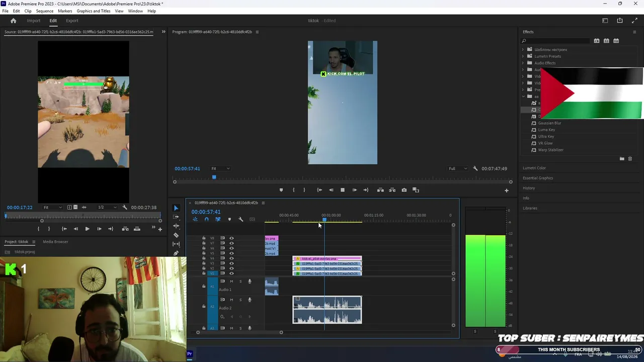Go to the Home screen icon
The image size is (644, 362).
(x=14, y=21)
